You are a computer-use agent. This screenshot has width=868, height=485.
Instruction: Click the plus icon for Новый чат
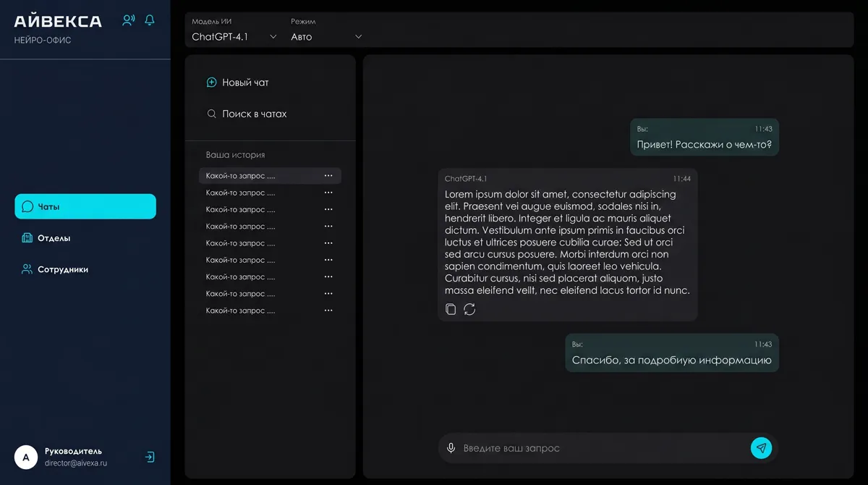[x=211, y=83]
